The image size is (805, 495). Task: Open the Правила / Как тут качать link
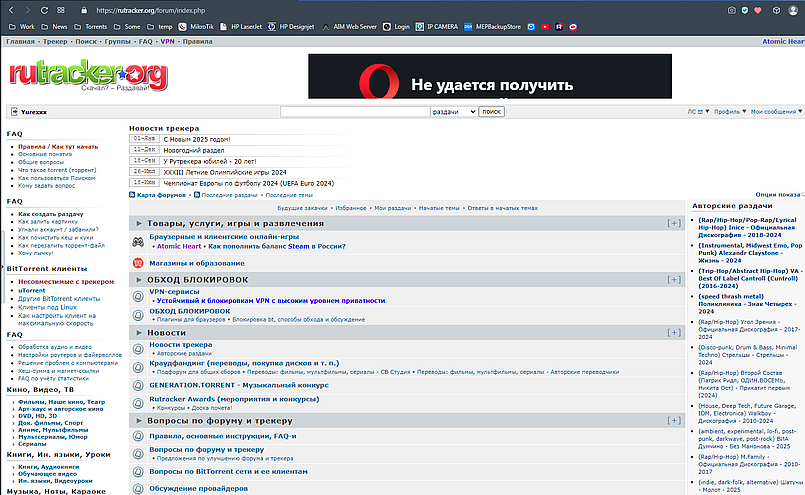(x=58, y=146)
